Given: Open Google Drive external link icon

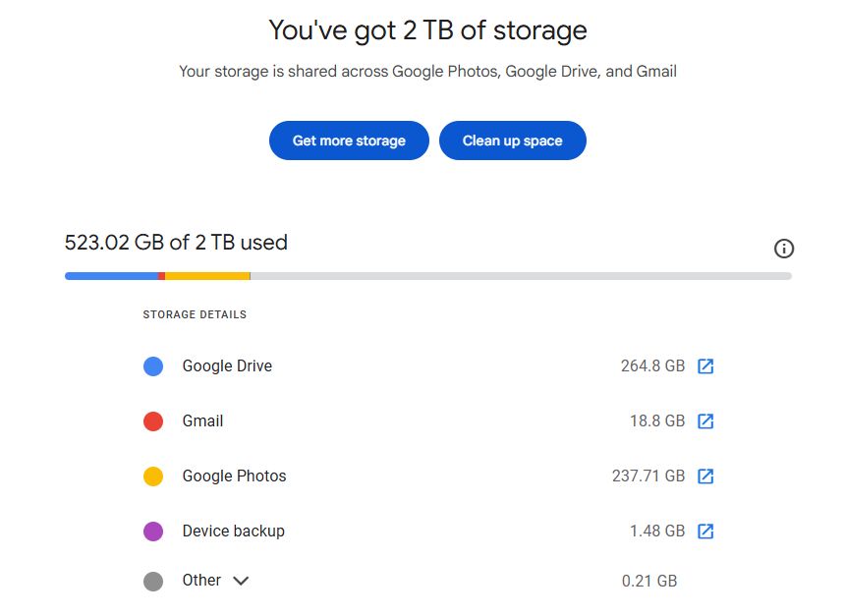Looking at the screenshot, I should 705,366.
